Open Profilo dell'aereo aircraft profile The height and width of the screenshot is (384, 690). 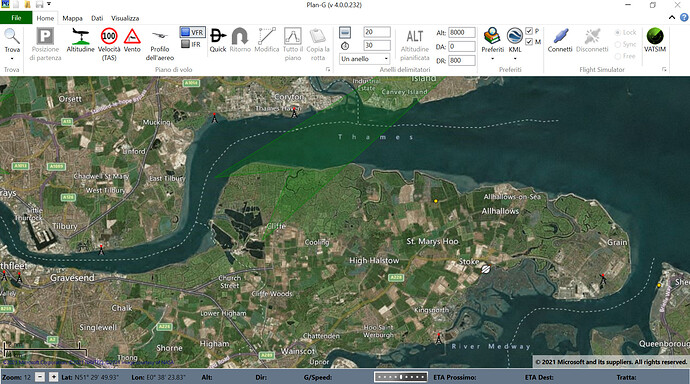(160, 44)
